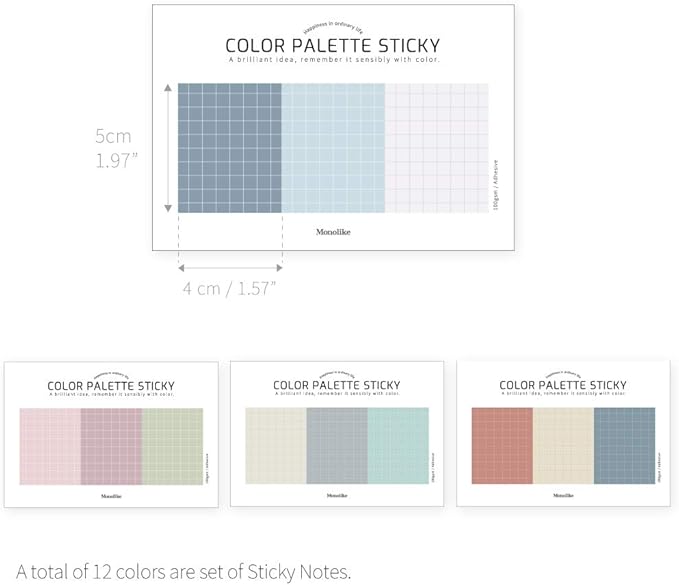Select the cream swatch in the bottom-right card

pos(563,446)
